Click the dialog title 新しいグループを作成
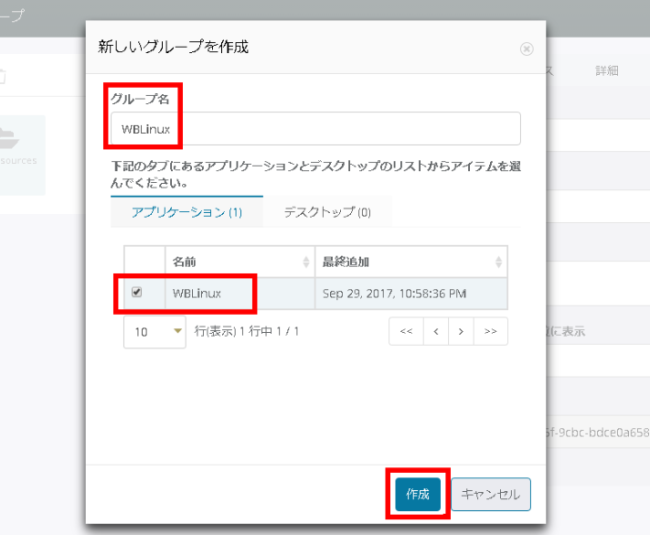 (x=173, y=46)
